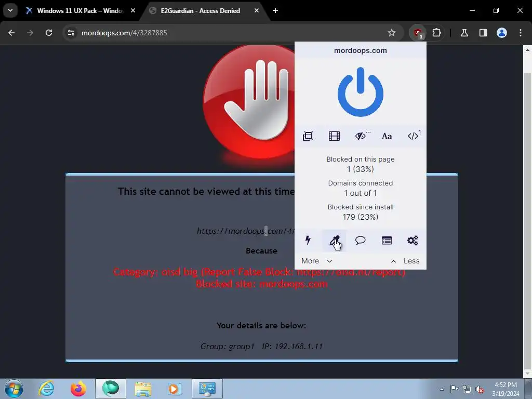
Task: Toggle cosmetic filtering eye icon
Action: pyautogui.click(x=362, y=136)
